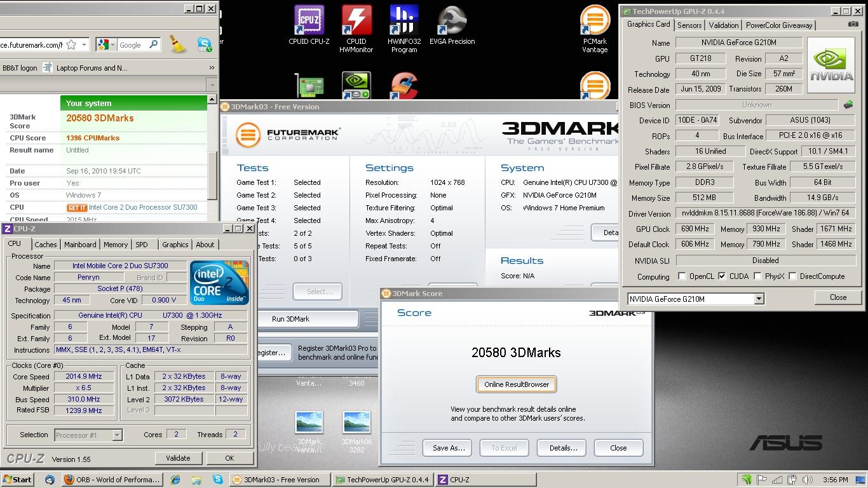
Task: Switch to the Validation tab in GPU-Z
Action: click(724, 25)
